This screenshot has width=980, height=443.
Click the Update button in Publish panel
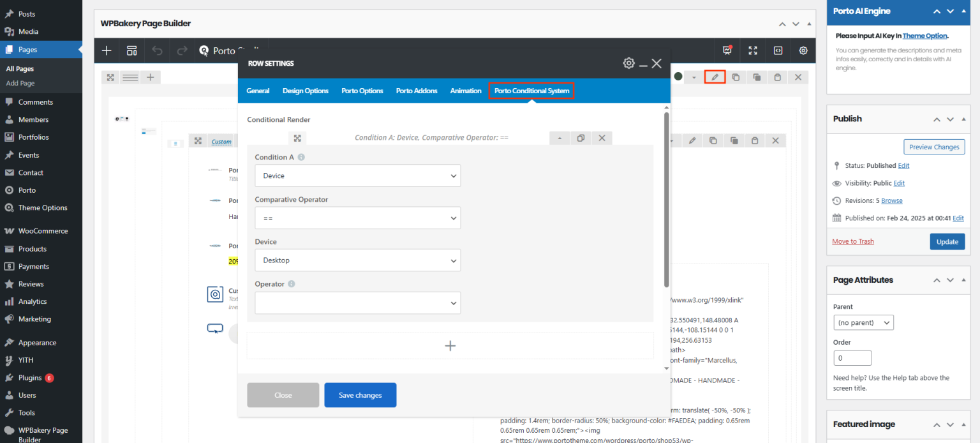[947, 241]
